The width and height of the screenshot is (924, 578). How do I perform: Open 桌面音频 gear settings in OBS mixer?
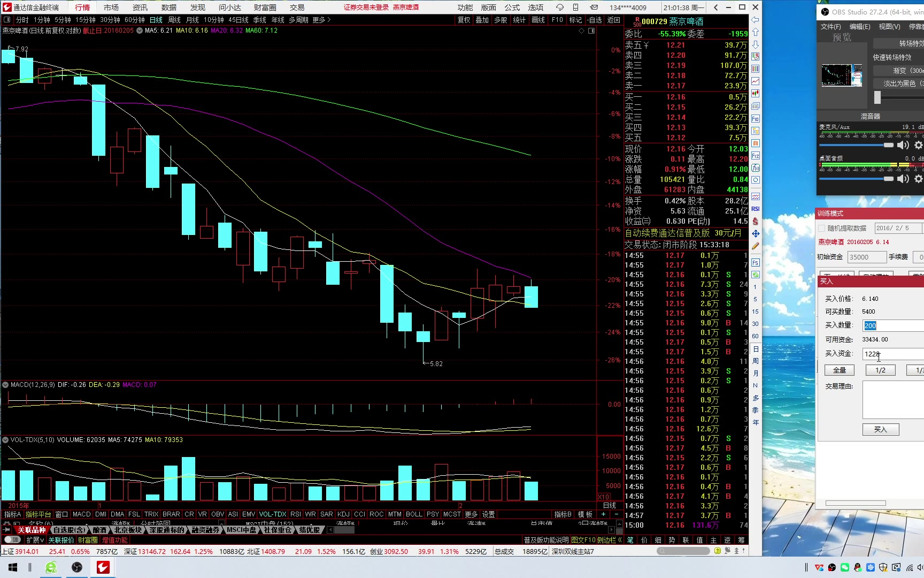[x=918, y=179]
